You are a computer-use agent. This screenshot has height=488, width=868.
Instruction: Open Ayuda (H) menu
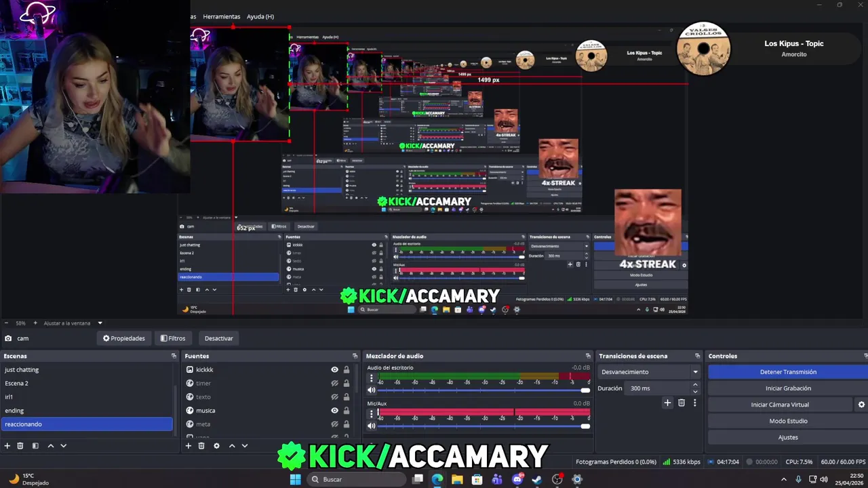point(260,16)
